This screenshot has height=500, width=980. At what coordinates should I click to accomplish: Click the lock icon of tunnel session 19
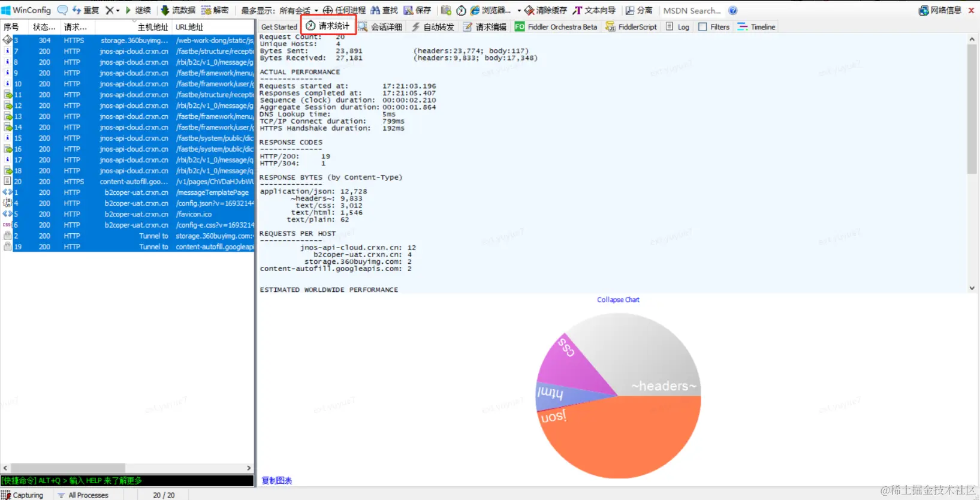(7, 246)
